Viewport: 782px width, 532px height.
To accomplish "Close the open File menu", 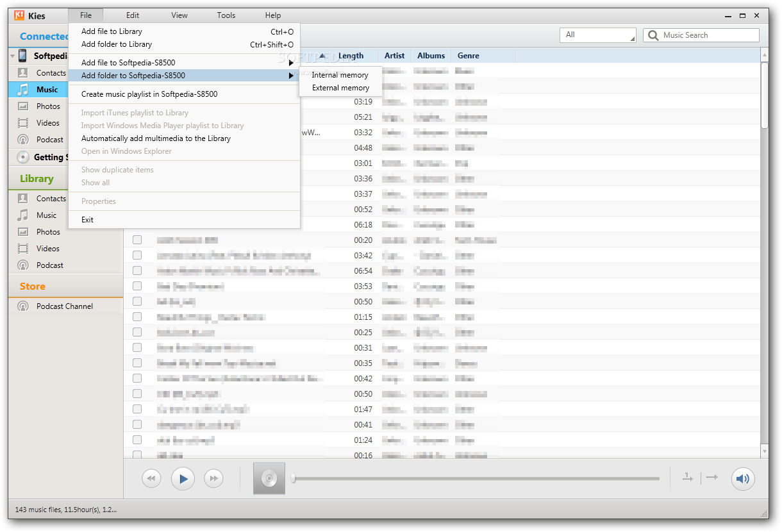I will [86, 15].
